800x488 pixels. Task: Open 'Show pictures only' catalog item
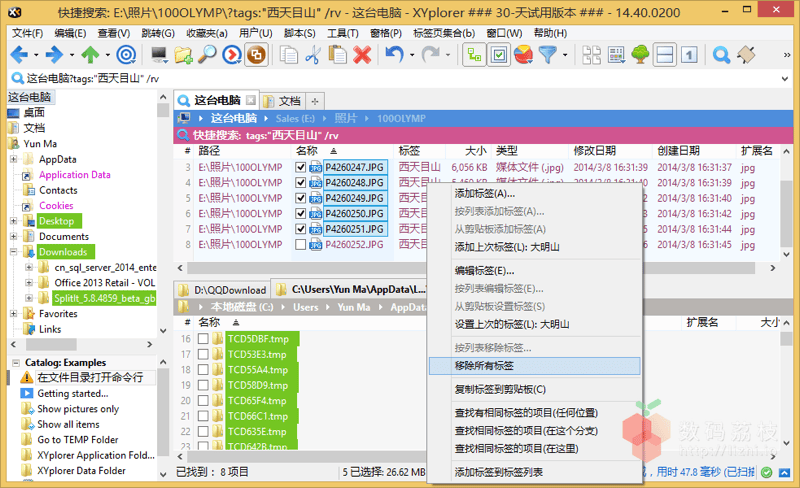click(x=78, y=409)
